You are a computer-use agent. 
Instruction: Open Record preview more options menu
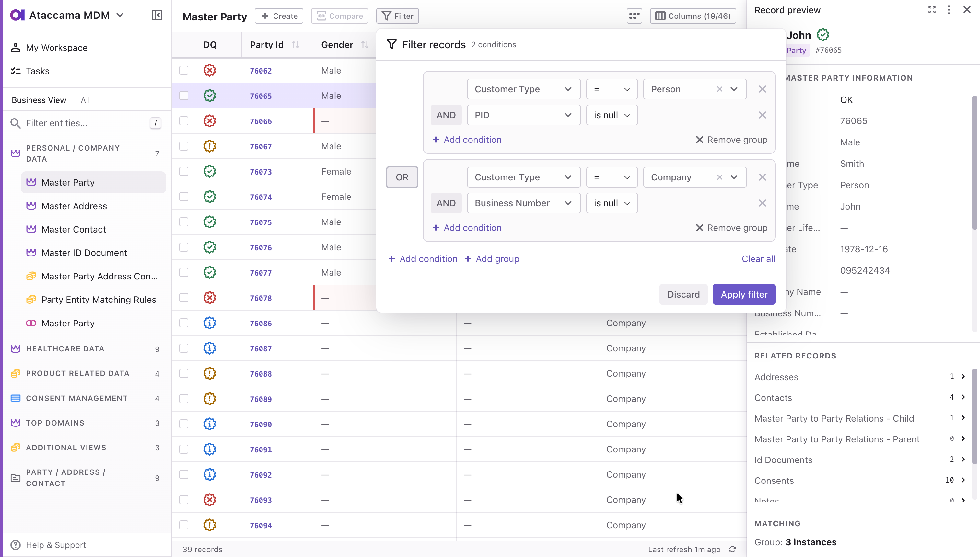[x=949, y=10]
